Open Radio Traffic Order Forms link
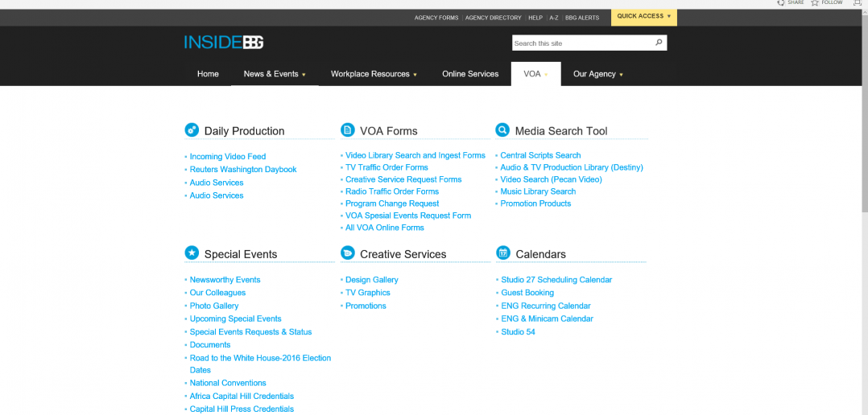 tap(392, 191)
